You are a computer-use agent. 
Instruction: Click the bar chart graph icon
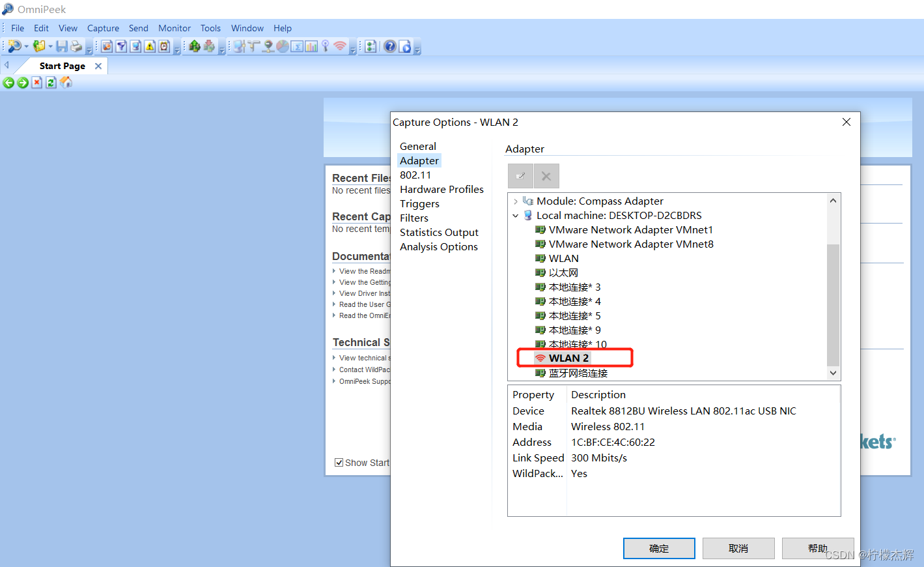tap(311, 46)
